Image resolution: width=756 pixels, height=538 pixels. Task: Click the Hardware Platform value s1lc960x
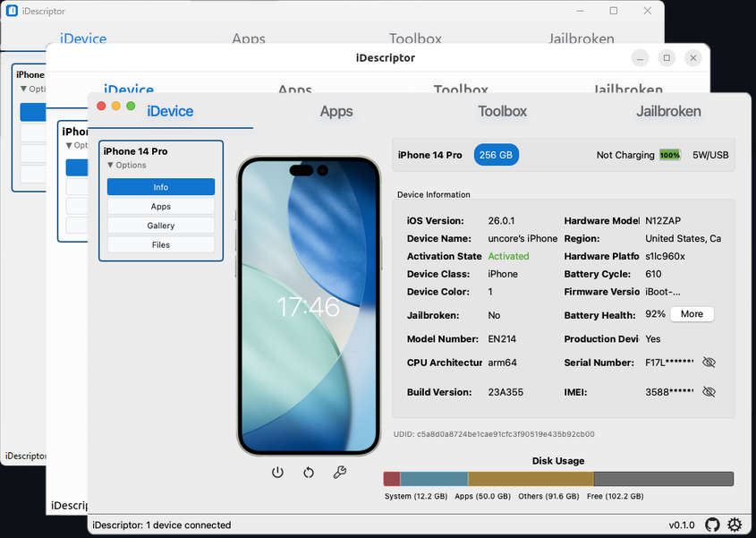(665, 256)
